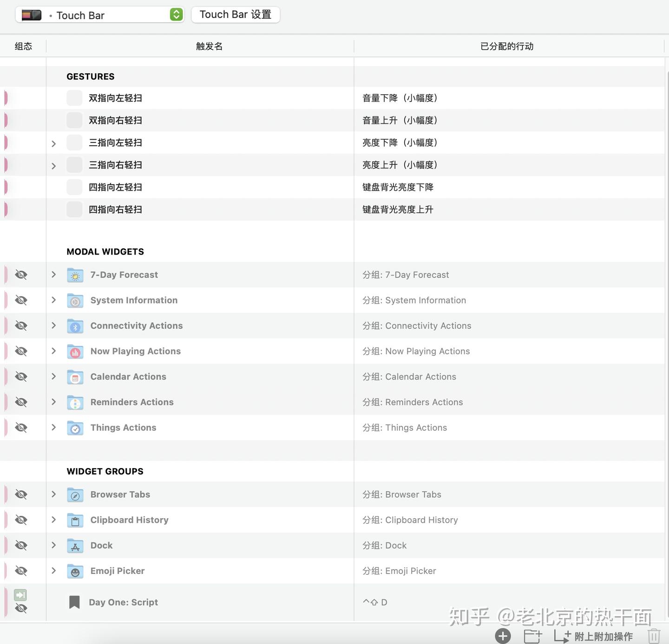This screenshot has height=644, width=669.
Task: Click the Calendar Actions widget icon
Action: pyautogui.click(x=75, y=377)
